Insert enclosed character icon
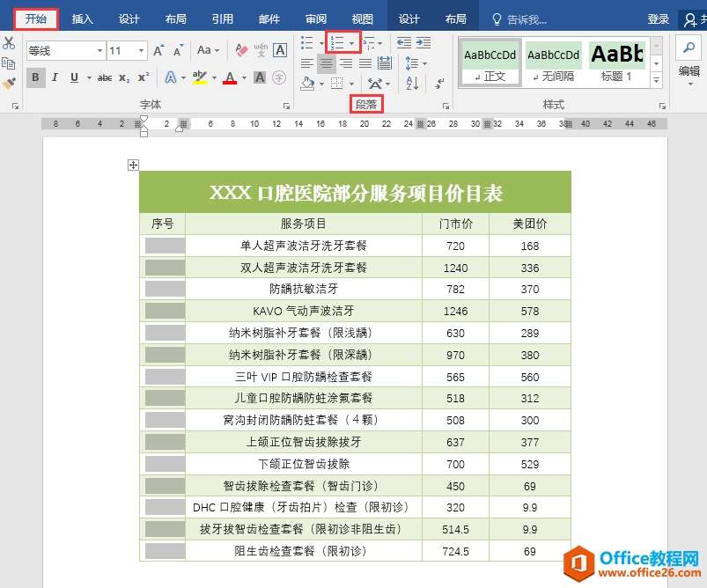This screenshot has height=588, width=707. pos(279,77)
